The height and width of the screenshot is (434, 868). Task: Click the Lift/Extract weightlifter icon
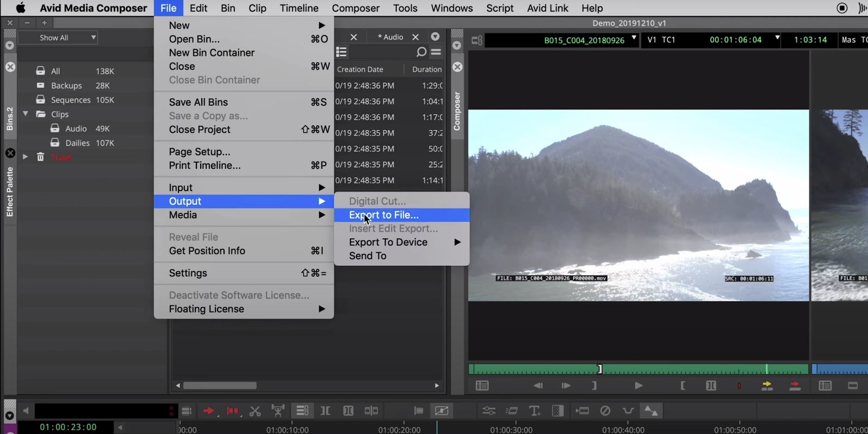pos(278,411)
